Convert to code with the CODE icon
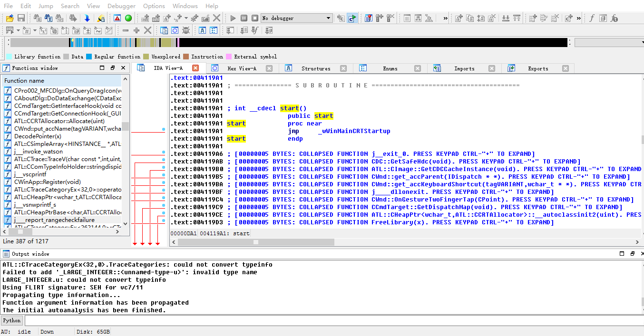This screenshot has width=644, height=336. click(x=145, y=18)
